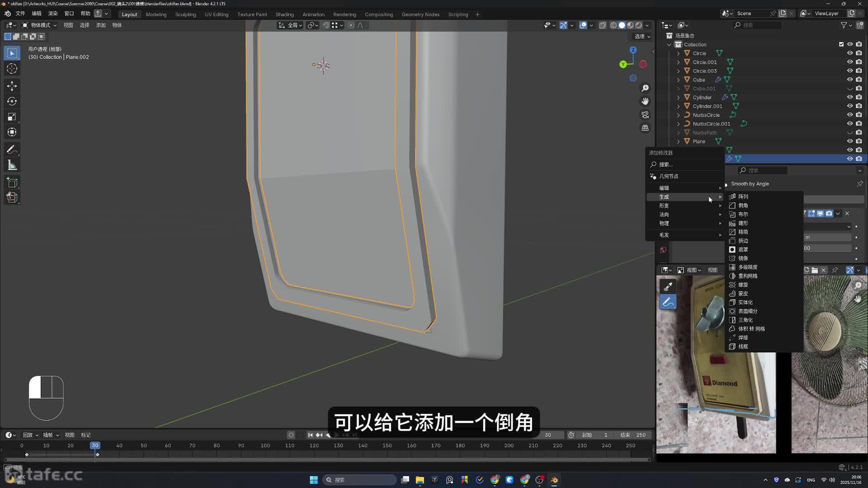
Task: Choose 倒角 bevel modifier from list
Action: pos(743,206)
